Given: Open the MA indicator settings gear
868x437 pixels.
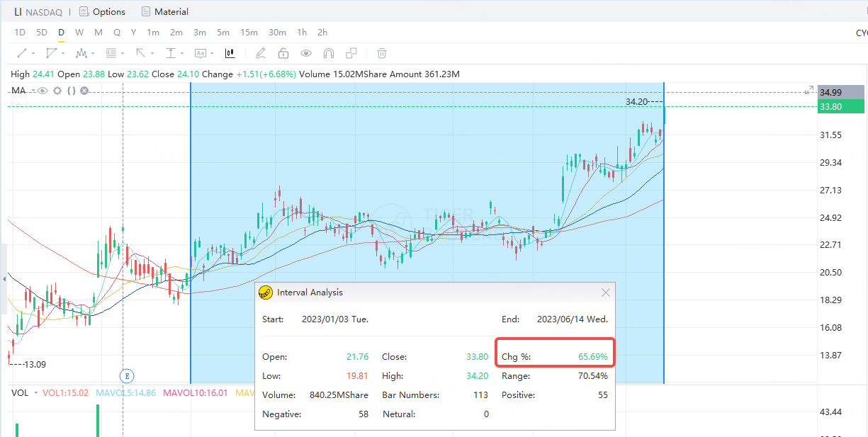Looking at the screenshot, I should point(57,91).
